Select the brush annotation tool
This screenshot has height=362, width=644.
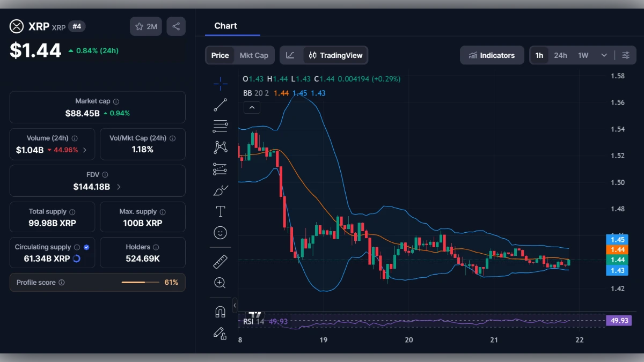tap(220, 190)
